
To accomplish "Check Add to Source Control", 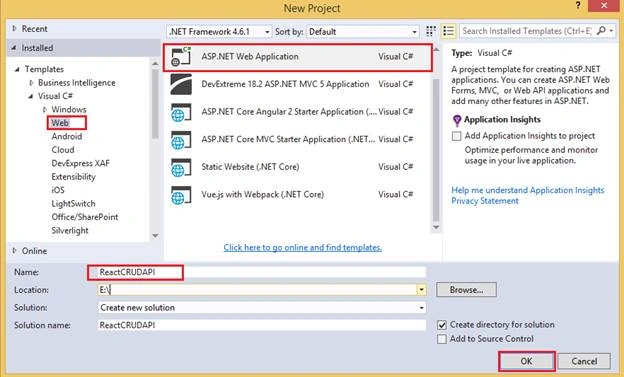I will [442, 339].
